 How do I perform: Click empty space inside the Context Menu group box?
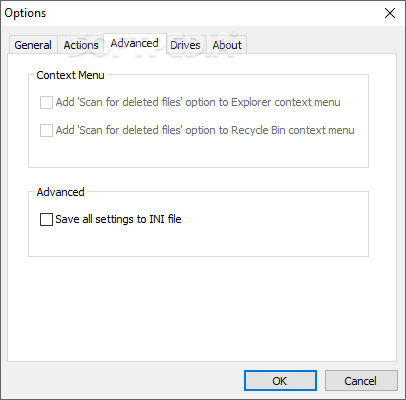pos(198,152)
